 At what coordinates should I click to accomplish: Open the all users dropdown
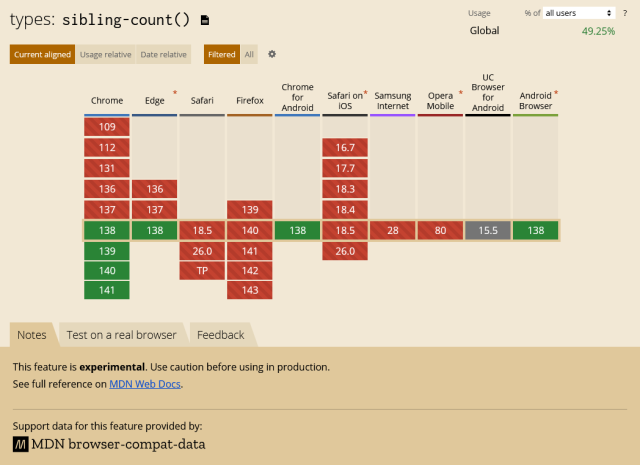point(579,13)
